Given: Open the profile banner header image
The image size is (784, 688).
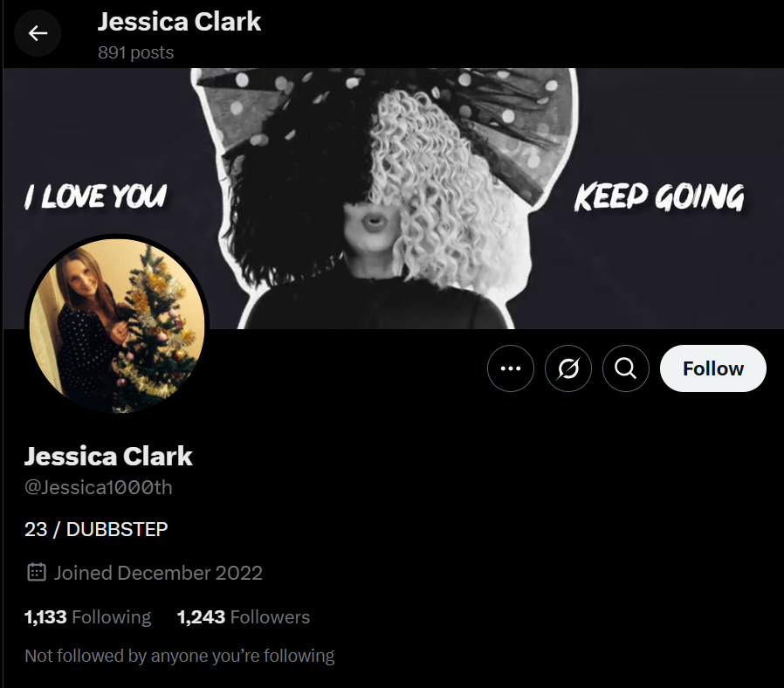Looking at the screenshot, I should 393,198.
